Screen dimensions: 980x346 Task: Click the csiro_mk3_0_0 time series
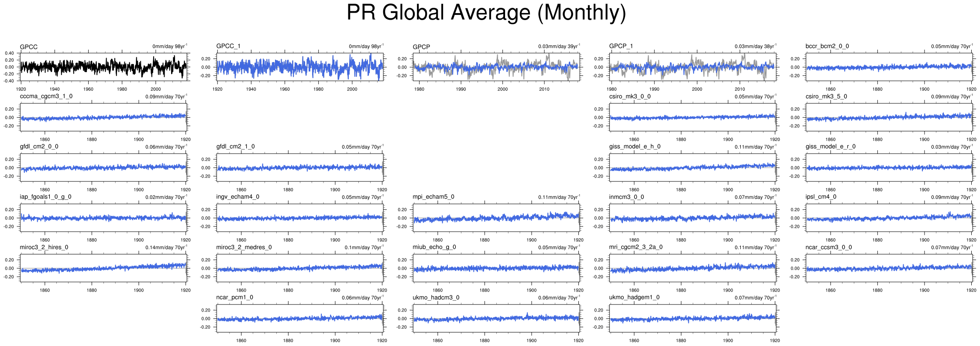click(x=693, y=117)
